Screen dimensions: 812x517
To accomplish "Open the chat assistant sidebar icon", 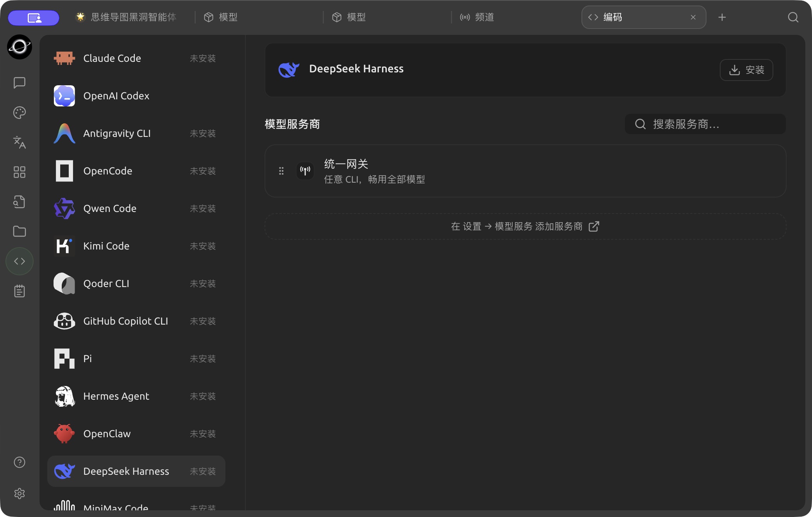I will 20,83.
